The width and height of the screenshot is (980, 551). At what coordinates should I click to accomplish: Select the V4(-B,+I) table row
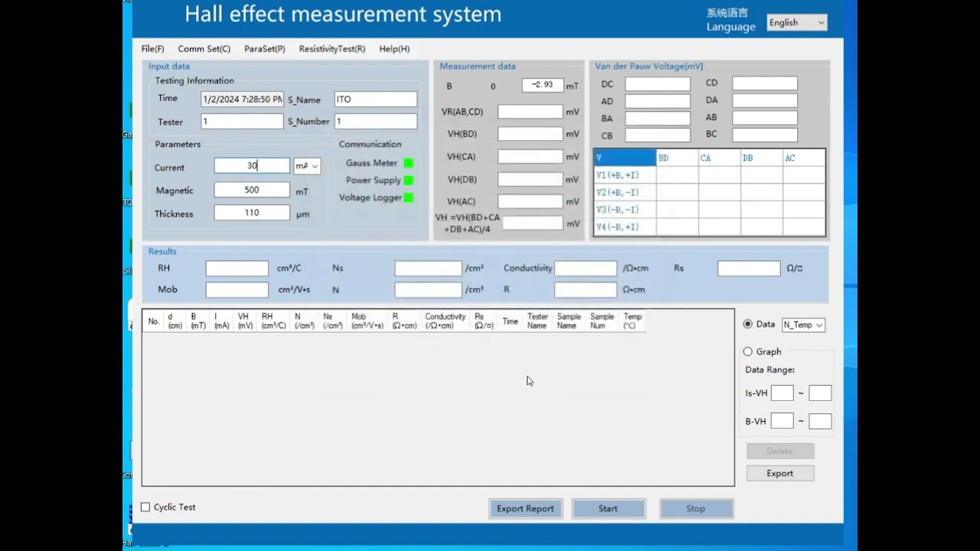click(x=710, y=227)
